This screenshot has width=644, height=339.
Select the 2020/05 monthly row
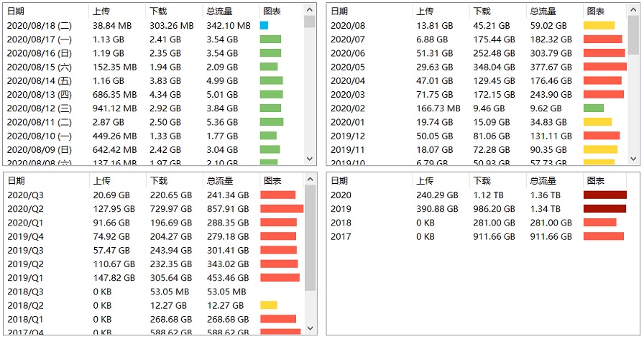348,67
